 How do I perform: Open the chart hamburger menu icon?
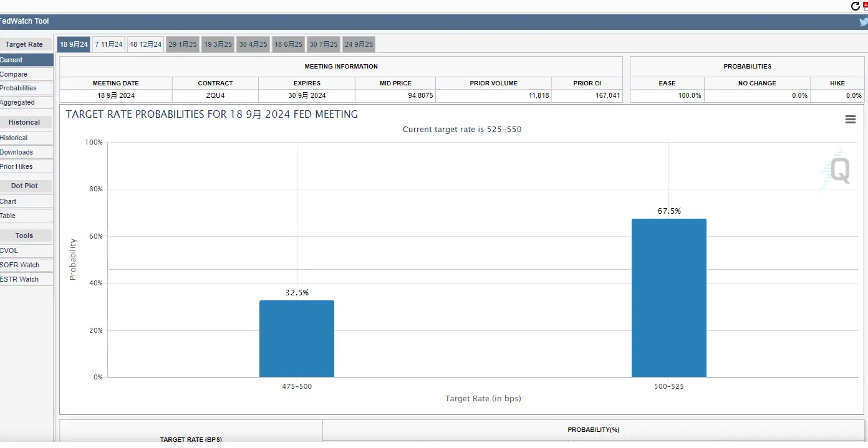pos(850,120)
